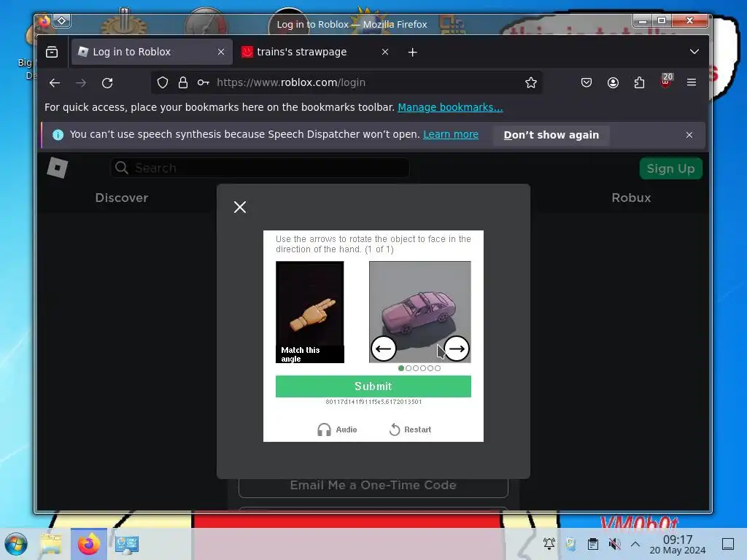Viewport: 747px width, 560px height.
Task: Restart the captcha challenge
Action: pos(410,429)
